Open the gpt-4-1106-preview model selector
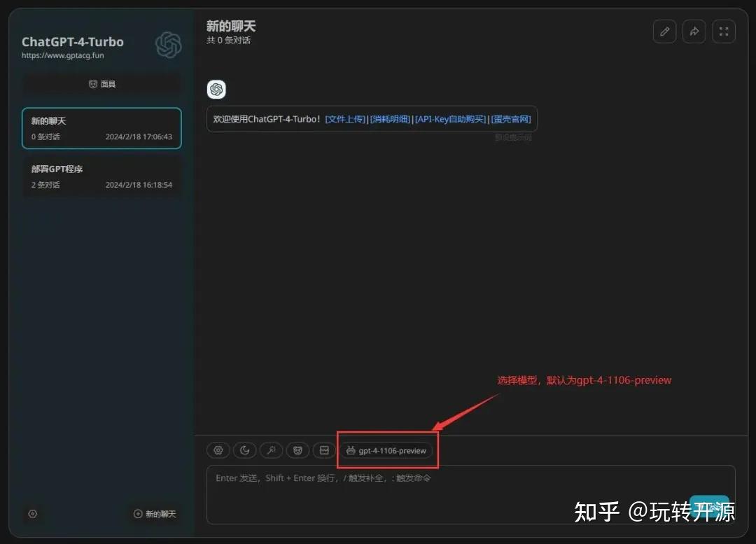This screenshot has height=544, width=756. pyautogui.click(x=387, y=450)
